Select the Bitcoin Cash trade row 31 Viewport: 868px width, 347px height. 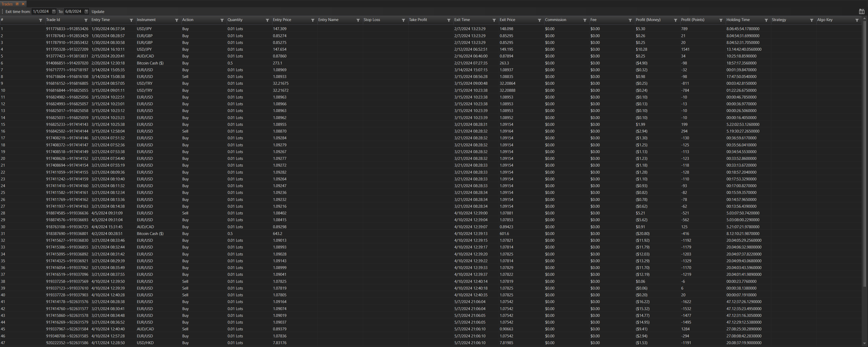tap(150, 234)
